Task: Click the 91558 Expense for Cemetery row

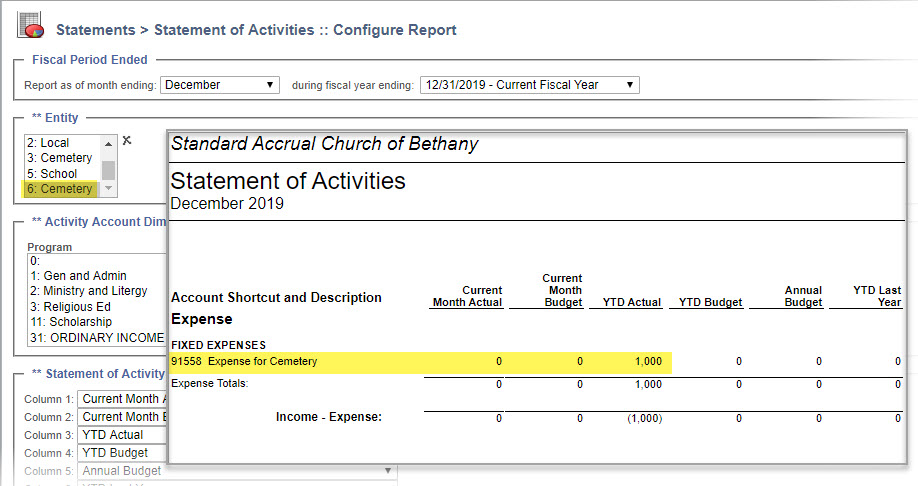Action: click(x=420, y=362)
